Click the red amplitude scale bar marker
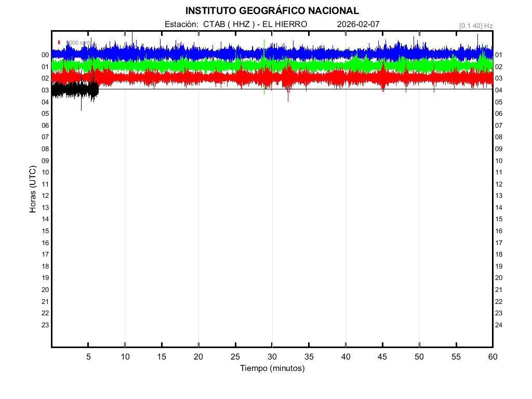The height and width of the screenshot is (399, 532). coord(59,43)
